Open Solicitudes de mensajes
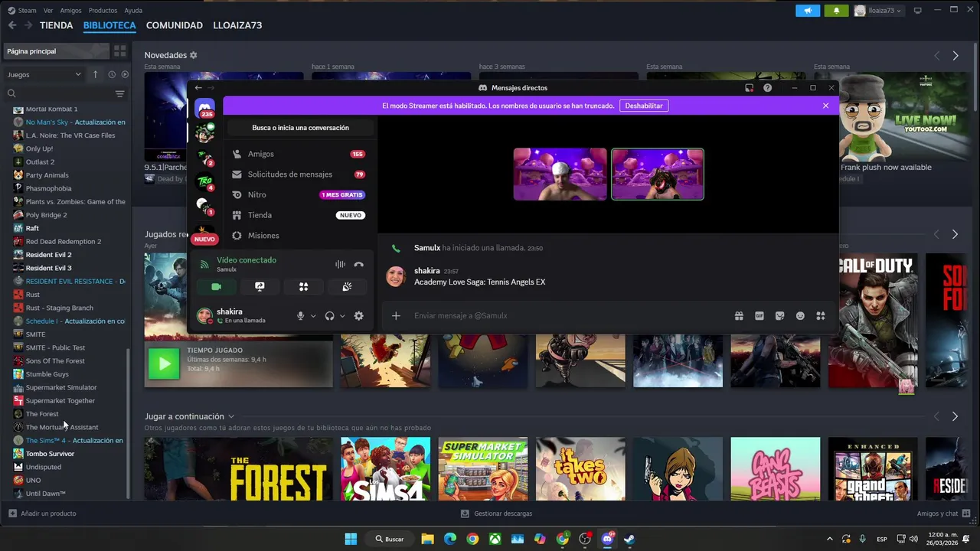 (x=299, y=174)
